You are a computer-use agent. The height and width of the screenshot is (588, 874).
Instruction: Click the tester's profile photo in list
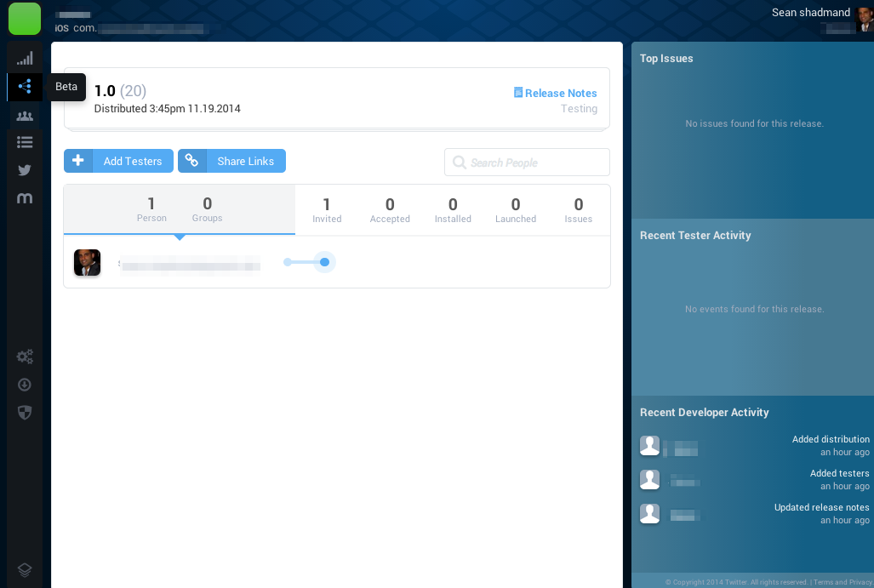87,262
